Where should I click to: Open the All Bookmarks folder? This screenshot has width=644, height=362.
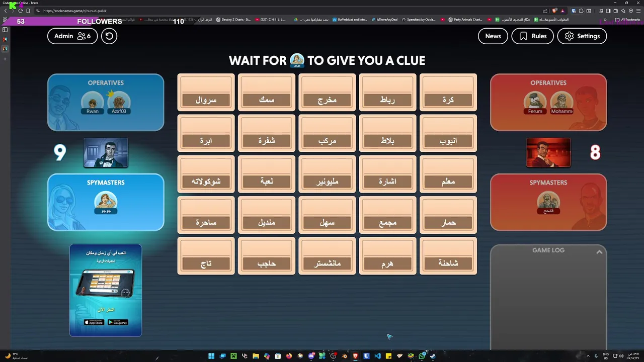[628, 20]
